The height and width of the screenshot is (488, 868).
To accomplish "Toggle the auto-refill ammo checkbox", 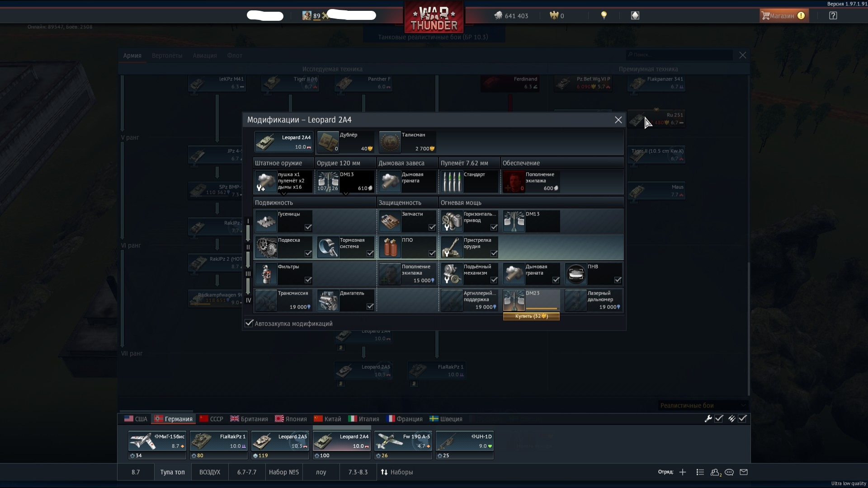I will (742, 418).
